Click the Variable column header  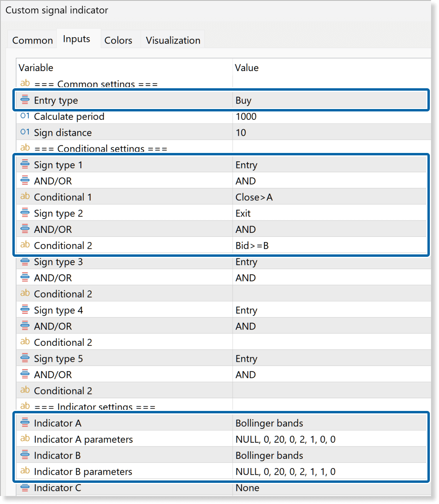point(36,67)
